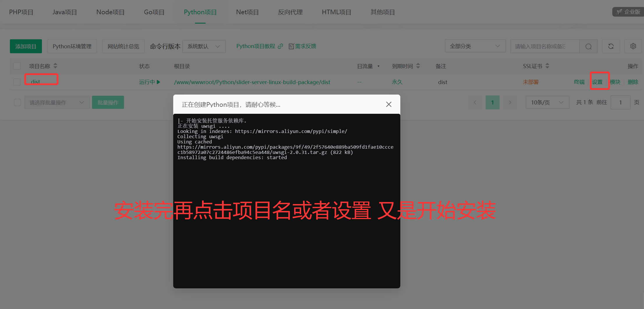Click the 运行中 status toggle
Image resolution: width=644 pixels, height=309 pixels.
coord(150,82)
